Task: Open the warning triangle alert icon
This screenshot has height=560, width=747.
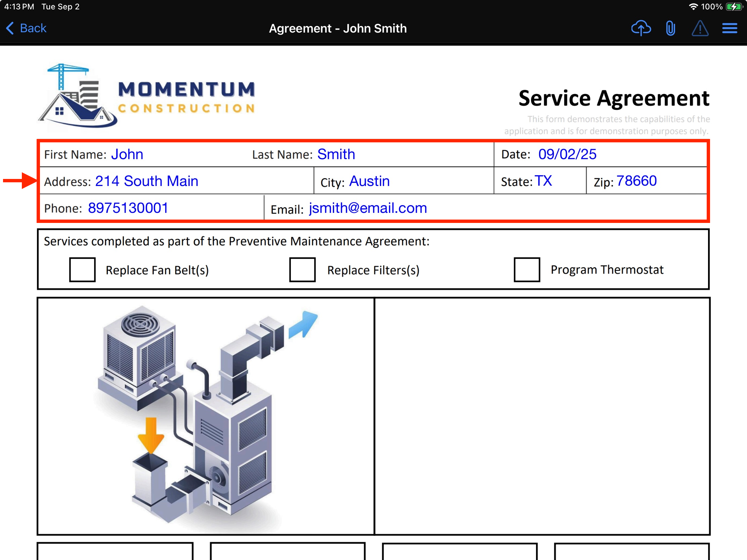Action: pyautogui.click(x=700, y=28)
